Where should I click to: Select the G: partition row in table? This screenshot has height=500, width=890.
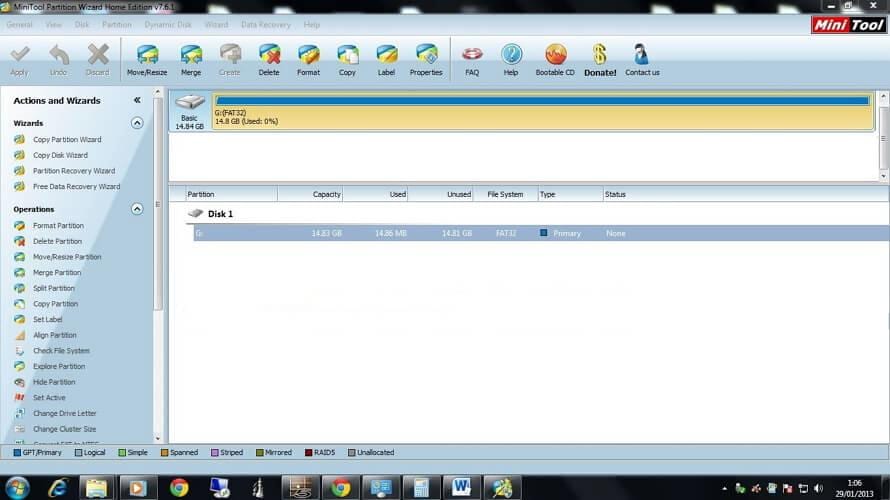tap(541, 233)
